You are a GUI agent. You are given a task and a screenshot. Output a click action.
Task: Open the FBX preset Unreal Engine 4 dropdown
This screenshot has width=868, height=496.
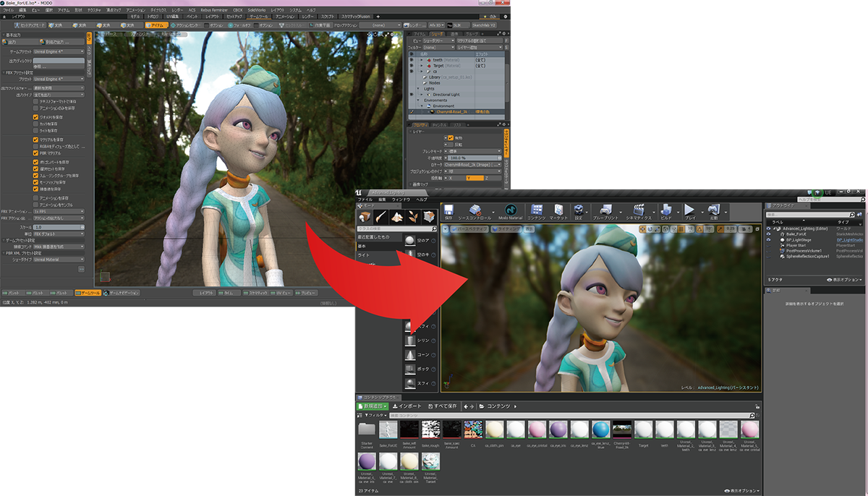[x=59, y=79]
